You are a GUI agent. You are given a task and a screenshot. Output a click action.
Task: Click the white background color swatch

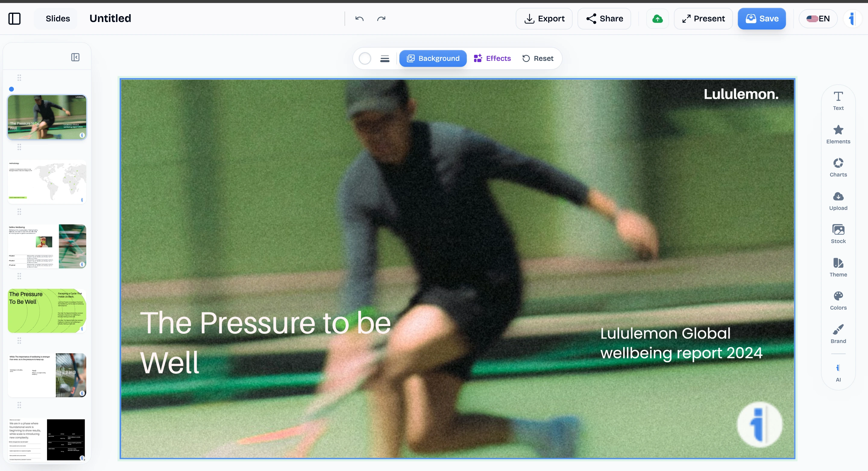[365, 59]
